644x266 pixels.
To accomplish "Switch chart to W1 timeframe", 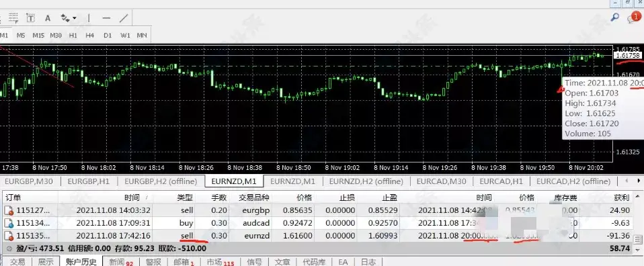I will tap(125, 36).
